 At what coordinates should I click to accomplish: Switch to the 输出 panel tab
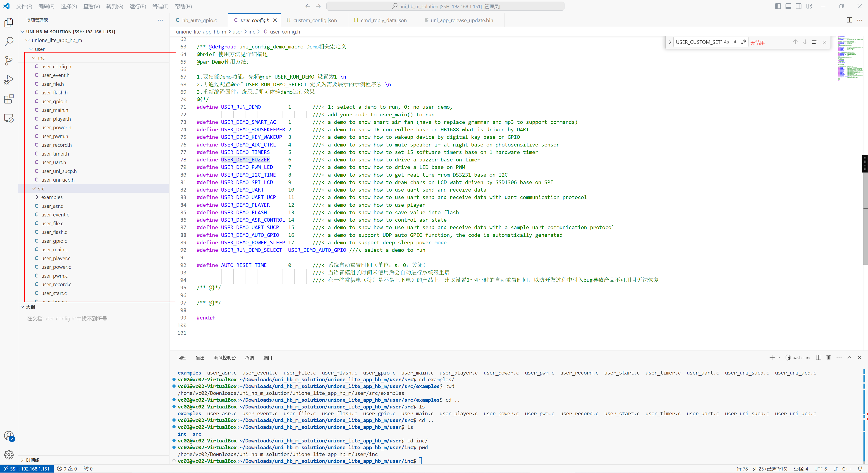click(x=200, y=358)
